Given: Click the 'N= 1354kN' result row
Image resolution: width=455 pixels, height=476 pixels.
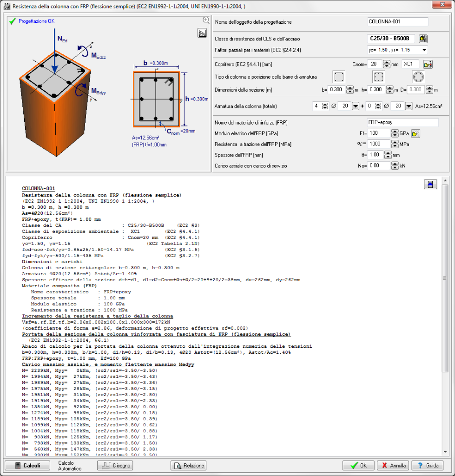Looking at the screenshot, I should pos(90,407).
